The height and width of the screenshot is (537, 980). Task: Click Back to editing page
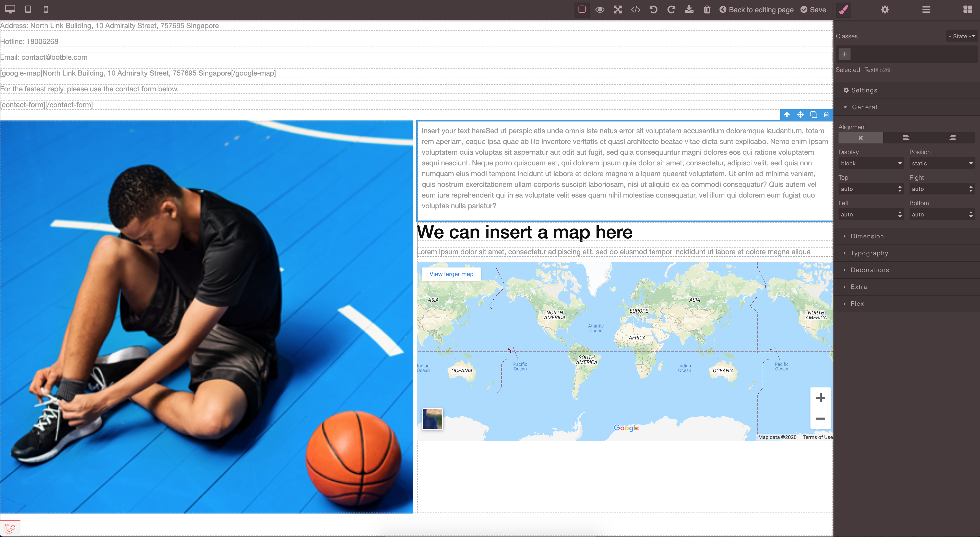(756, 9)
